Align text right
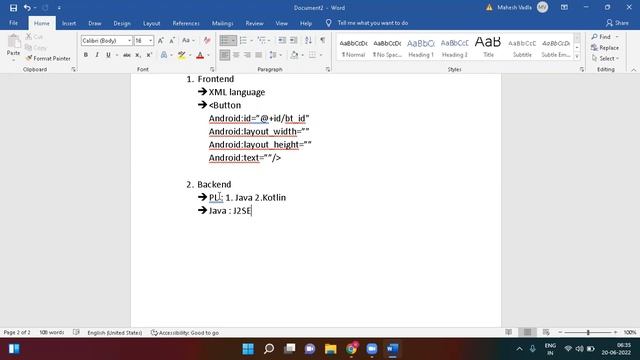This screenshot has width=640, height=360. pos(247,55)
